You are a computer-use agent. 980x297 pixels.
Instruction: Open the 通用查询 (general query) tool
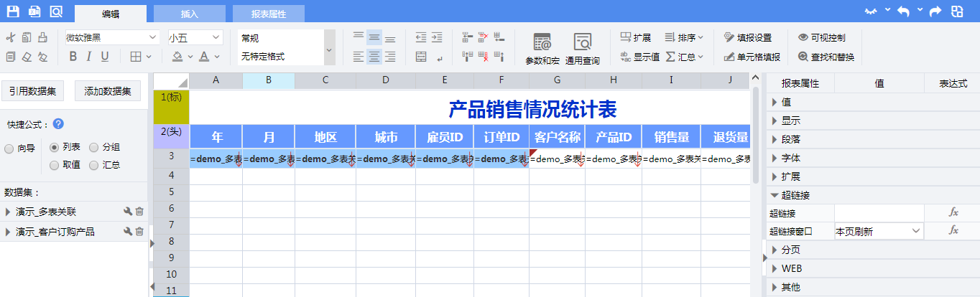pos(582,48)
